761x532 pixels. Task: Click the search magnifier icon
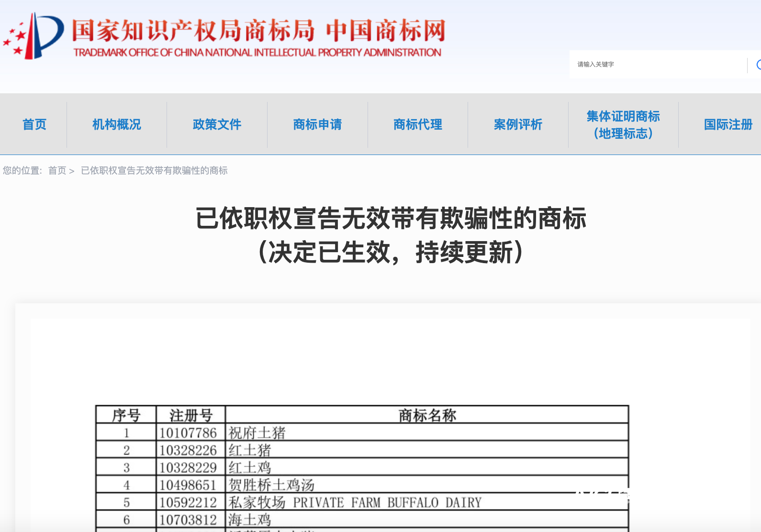click(758, 65)
